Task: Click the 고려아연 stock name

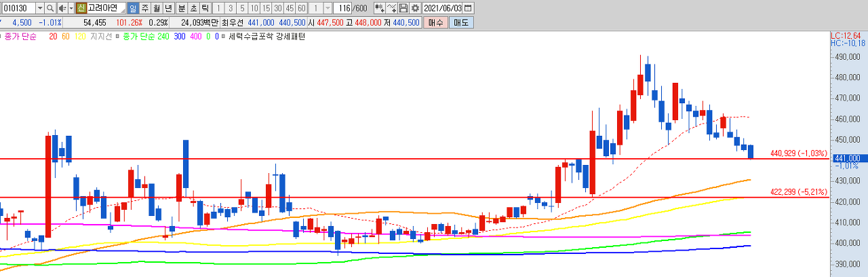Action: click(102, 8)
